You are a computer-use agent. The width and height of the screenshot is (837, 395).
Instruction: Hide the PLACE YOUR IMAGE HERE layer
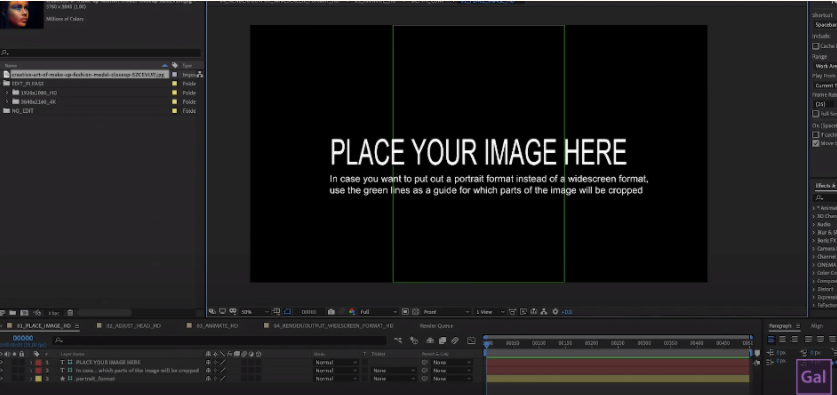coord(2,362)
